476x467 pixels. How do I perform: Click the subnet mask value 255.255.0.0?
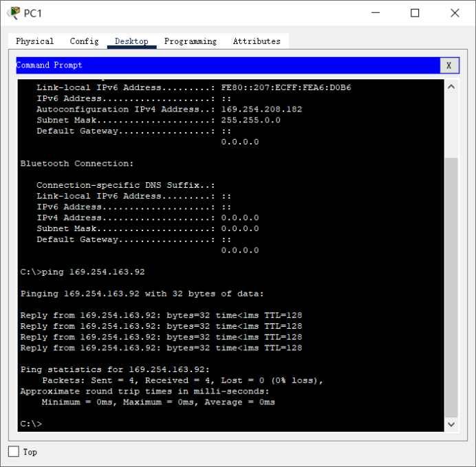point(250,120)
